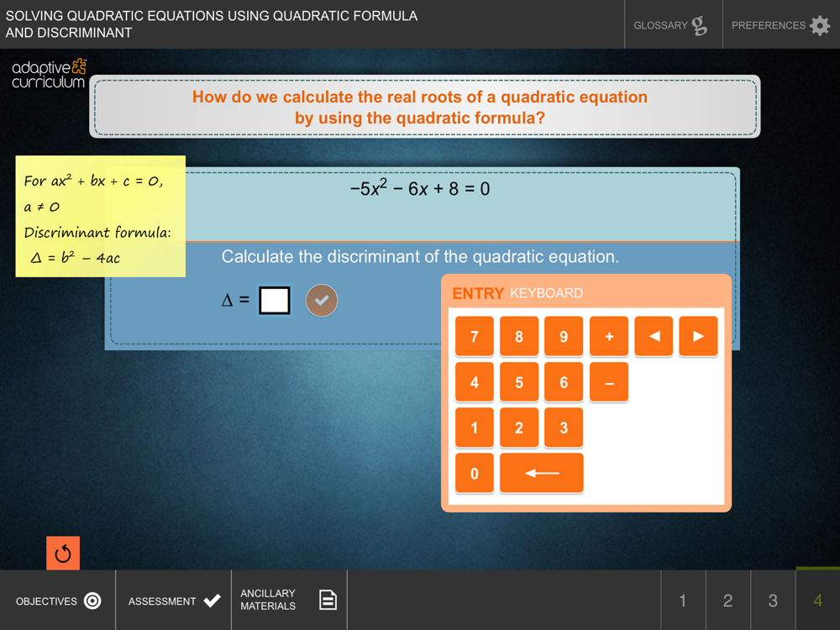Open the Assessment section
This screenshot has height=630, width=840.
tap(174, 601)
